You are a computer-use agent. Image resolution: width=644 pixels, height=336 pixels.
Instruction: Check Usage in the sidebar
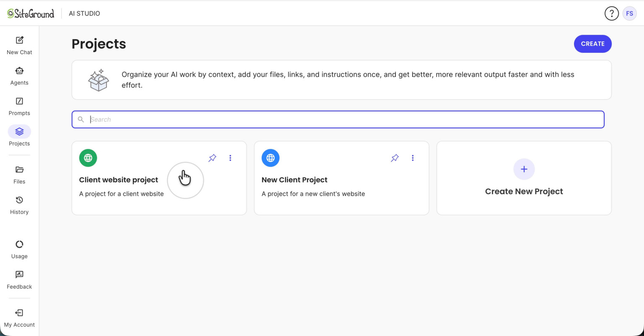(x=19, y=250)
